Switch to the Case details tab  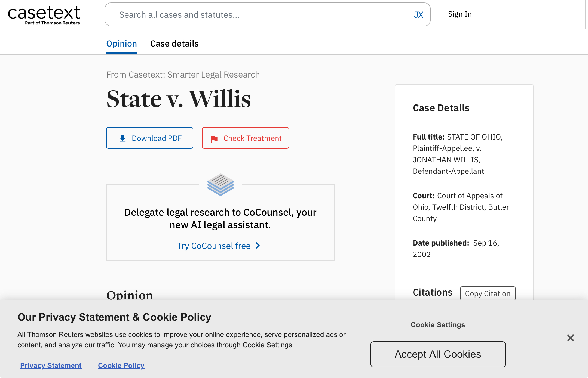(174, 44)
